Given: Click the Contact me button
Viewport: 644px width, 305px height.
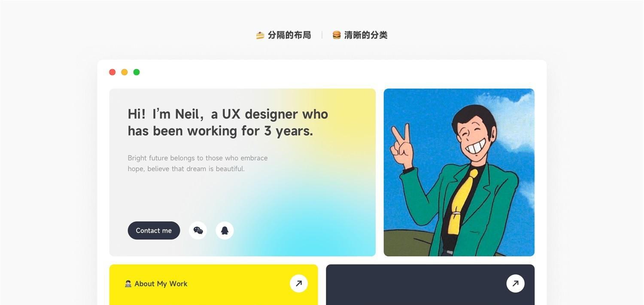Looking at the screenshot, I should click(154, 231).
